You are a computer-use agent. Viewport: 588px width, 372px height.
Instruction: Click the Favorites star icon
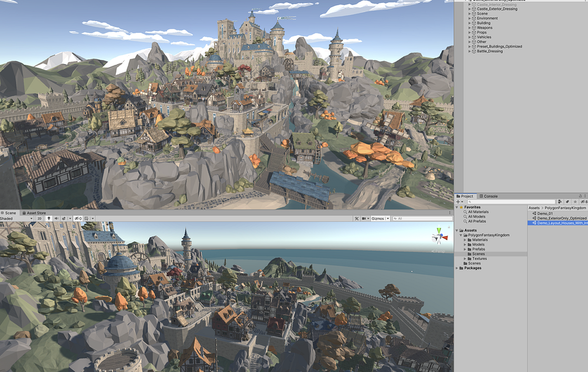(x=461, y=207)
